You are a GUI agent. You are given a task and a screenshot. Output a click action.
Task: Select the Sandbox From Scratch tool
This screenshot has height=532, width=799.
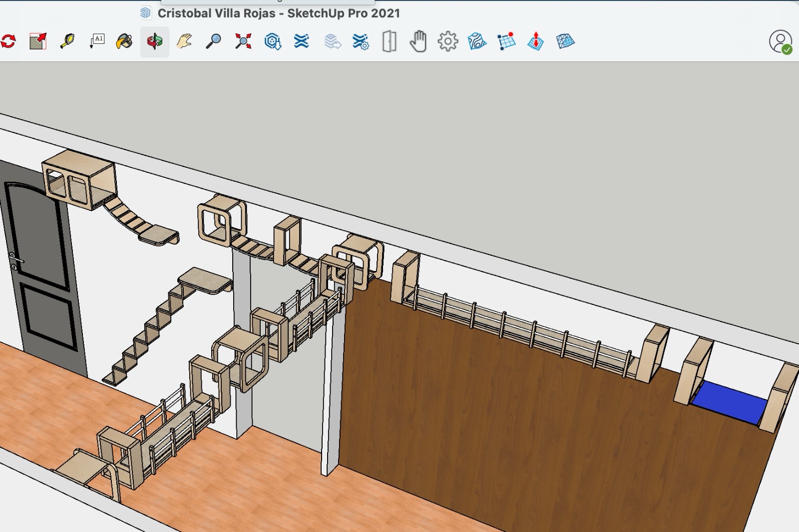point(506,41)
